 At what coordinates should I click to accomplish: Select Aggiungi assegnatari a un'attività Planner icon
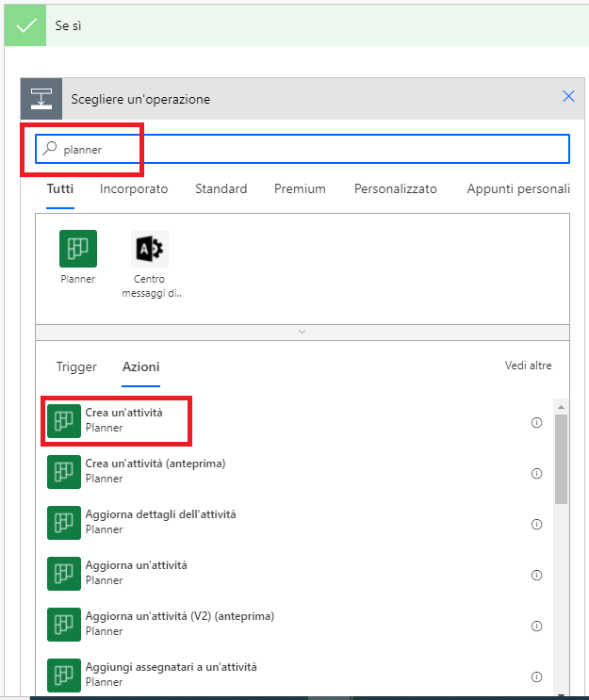[x=64, y=676]
